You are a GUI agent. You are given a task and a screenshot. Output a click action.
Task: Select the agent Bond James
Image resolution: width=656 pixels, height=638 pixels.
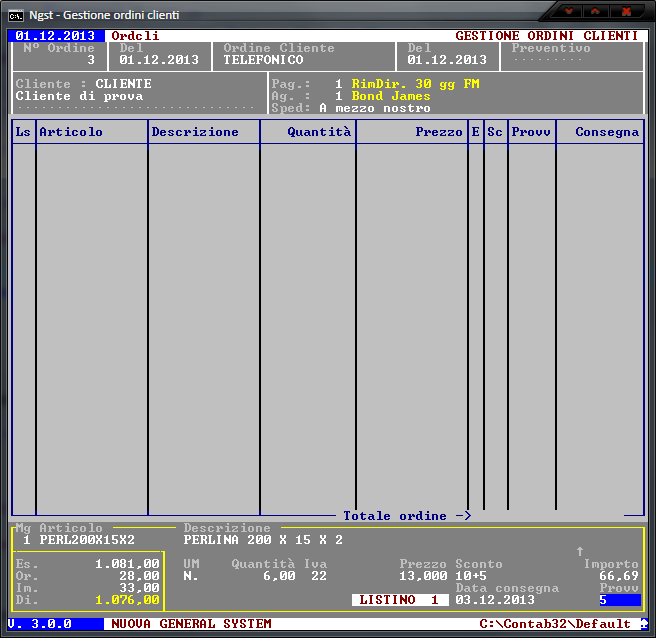(391, 96)
